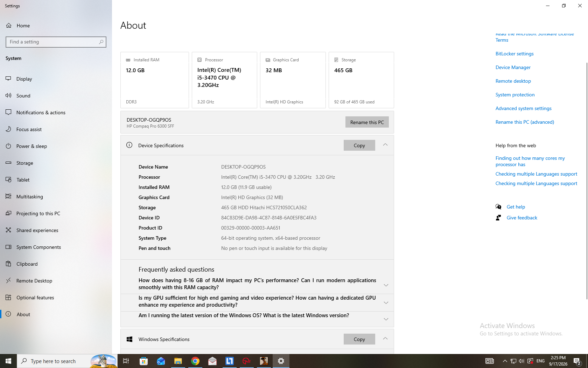Copy the Windows Specifications
The image size is (588, 368).
coord(359,339)
